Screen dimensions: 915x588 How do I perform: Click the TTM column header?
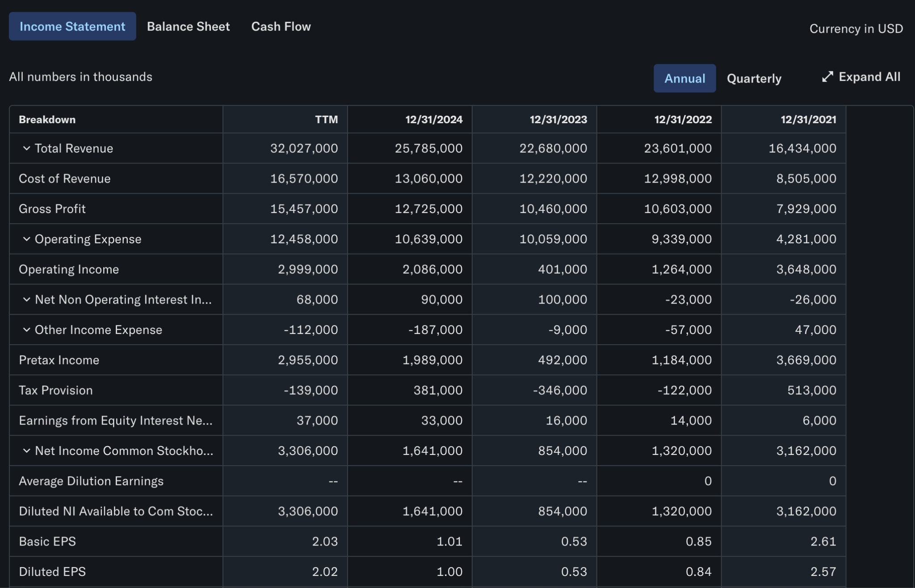pos(327,120)
